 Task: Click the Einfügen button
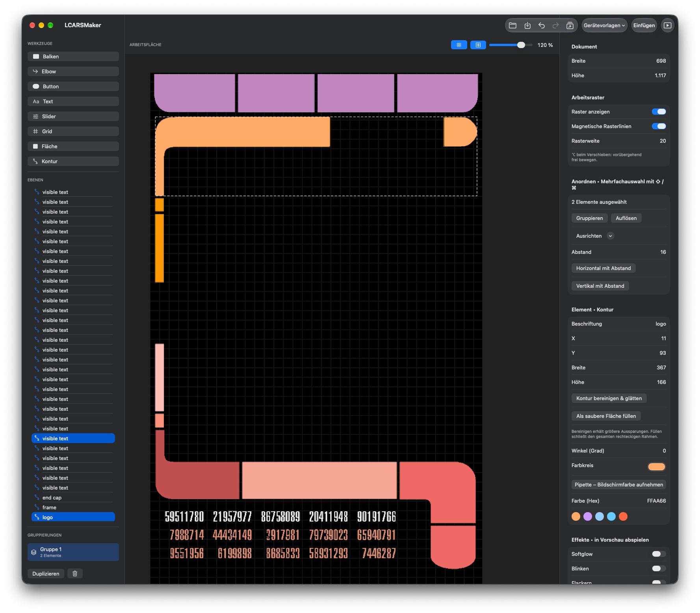click(x=644, y=26)
